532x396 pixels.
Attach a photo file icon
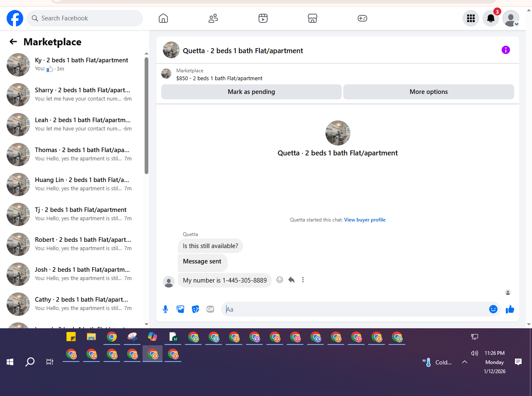pyautogui.click(x=180, y=309)
